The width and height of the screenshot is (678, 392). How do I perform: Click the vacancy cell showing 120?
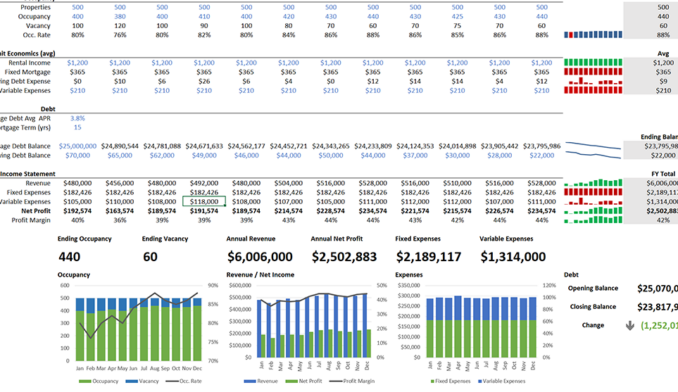click(120, 26)
